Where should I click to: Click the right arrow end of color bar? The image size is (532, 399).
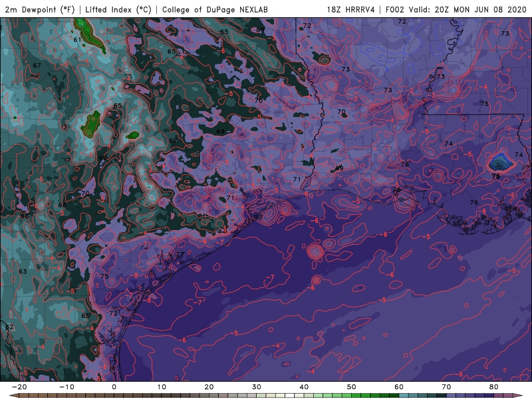pyautogui.click(x=518, y=395)
